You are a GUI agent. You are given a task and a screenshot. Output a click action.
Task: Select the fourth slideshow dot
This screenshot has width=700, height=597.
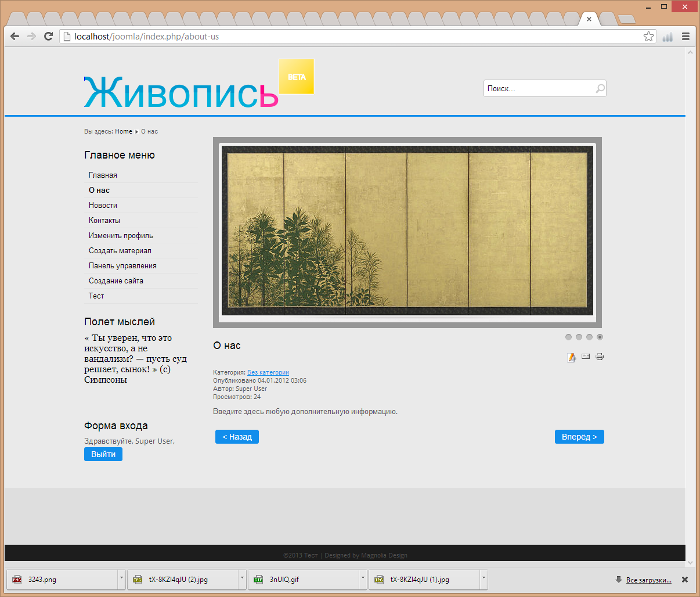[x=600, y=337]
